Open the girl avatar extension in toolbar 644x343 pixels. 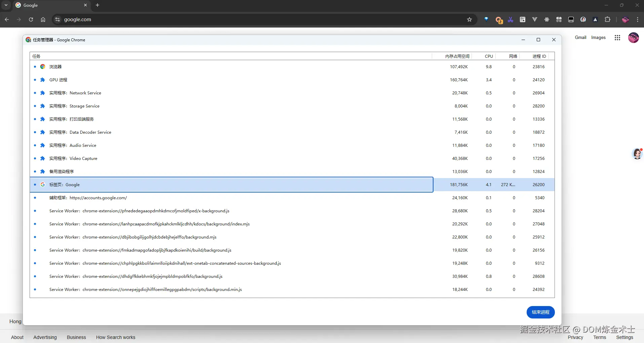click(x=583, y=19)
